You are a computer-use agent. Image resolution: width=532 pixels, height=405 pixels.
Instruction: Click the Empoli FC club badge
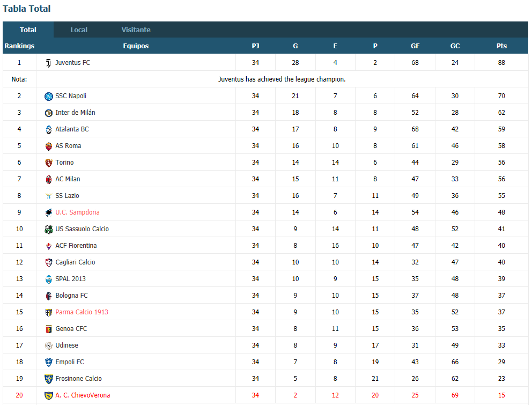pos(48,362)
